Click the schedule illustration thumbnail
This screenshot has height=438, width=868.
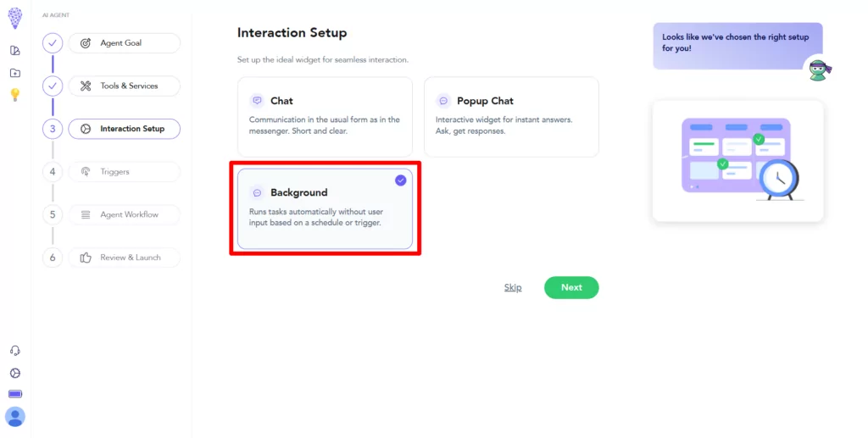[738, 161]
